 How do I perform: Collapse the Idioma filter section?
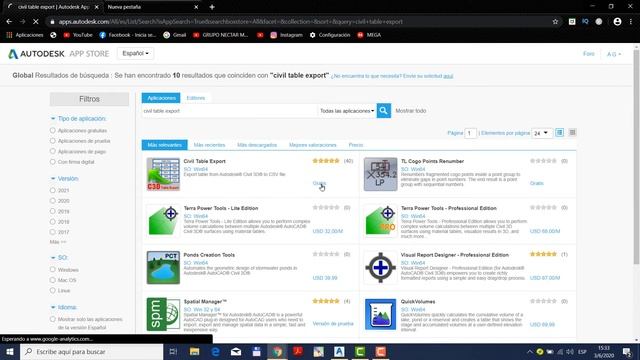[63, 307]
